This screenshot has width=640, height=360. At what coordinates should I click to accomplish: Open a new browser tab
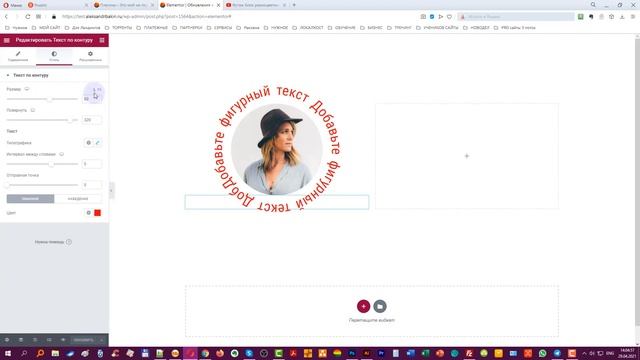(x=294, y=5)
